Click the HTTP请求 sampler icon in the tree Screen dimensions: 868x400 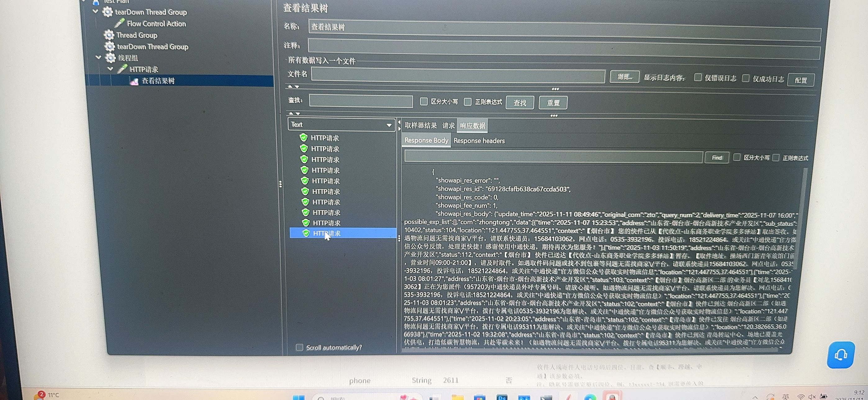[122, 69]
